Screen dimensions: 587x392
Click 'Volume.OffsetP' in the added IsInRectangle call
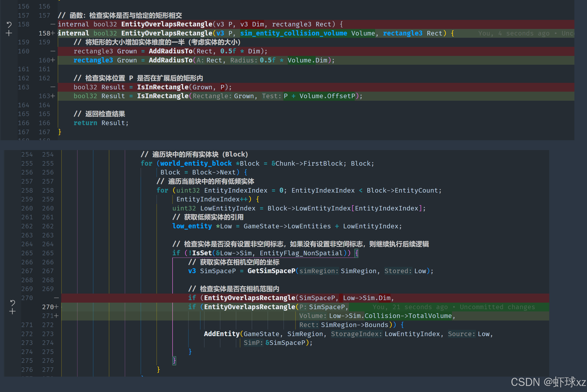(x=327, y=96)
